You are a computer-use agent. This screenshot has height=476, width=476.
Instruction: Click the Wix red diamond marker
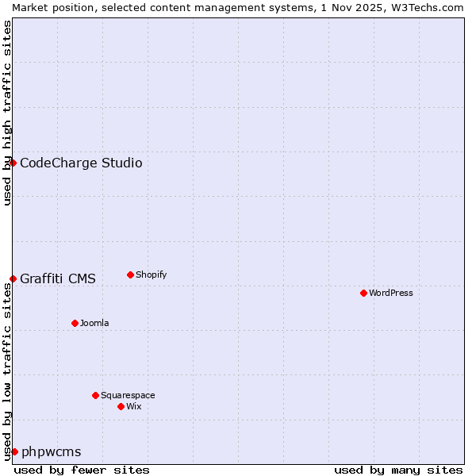121,406
